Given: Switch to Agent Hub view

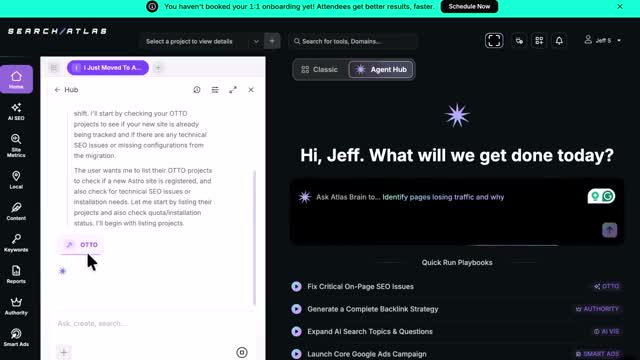Looking at the screenshot, I should coord(381,69).
